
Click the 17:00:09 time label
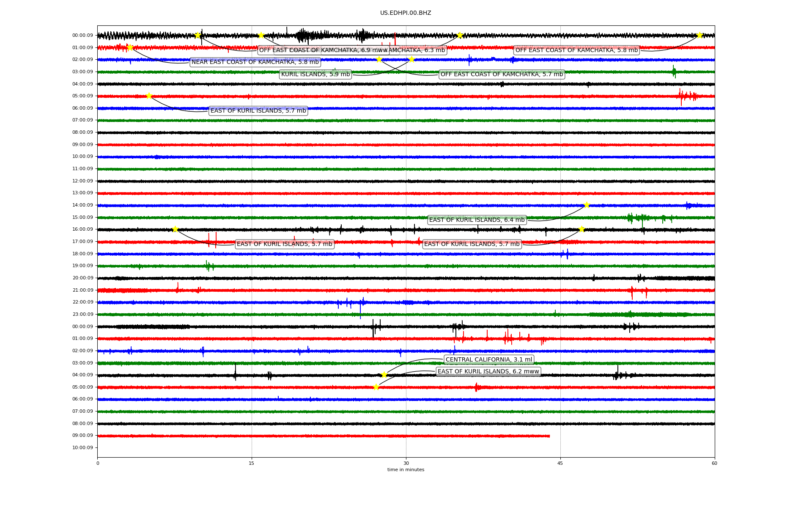[82, 242]
